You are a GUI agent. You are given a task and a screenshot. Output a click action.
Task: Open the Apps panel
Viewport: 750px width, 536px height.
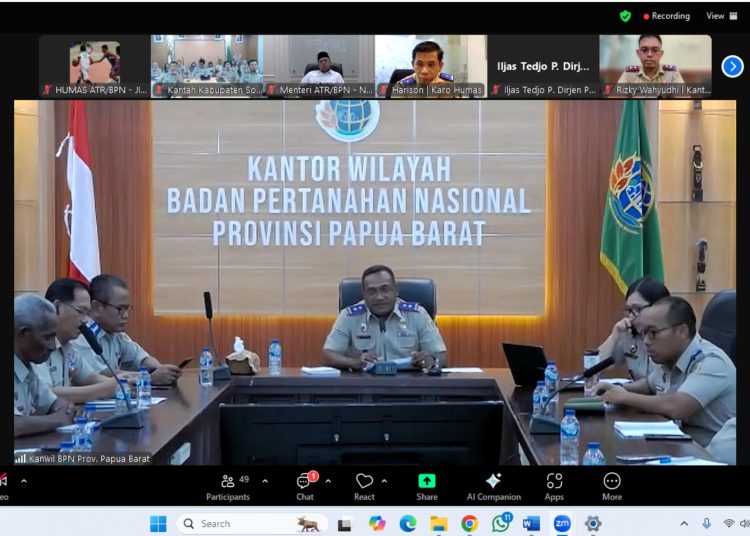click(x=554, y=487)
